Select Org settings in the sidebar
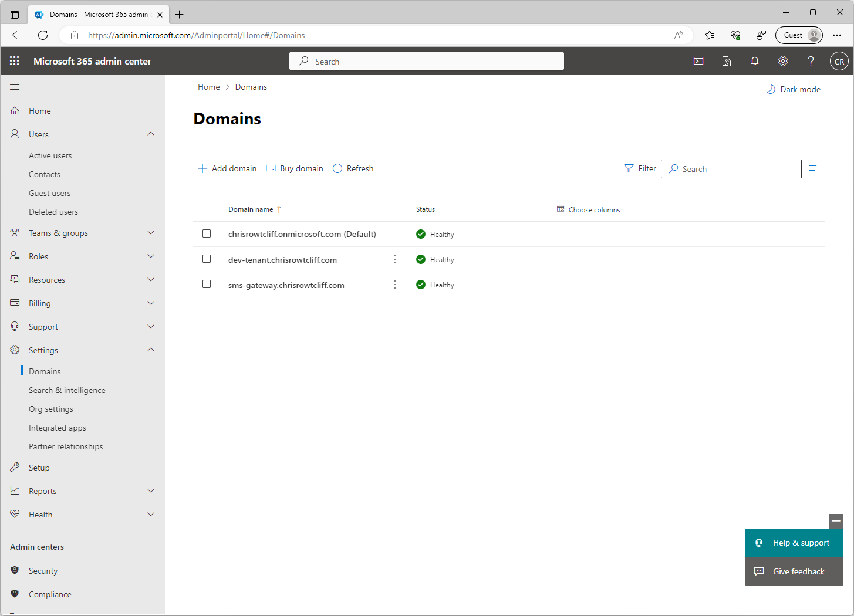The height and width of the screenshot is (616, 854). 52,408
